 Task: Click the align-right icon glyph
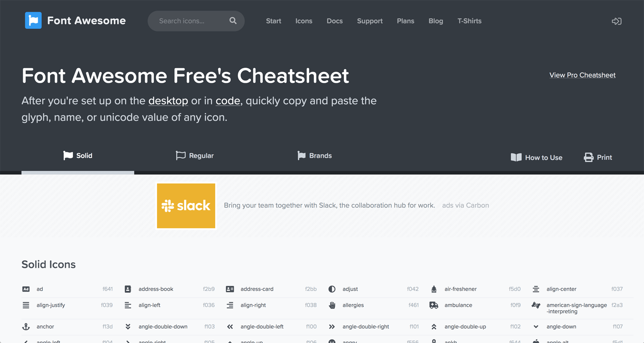click(230, 305)
